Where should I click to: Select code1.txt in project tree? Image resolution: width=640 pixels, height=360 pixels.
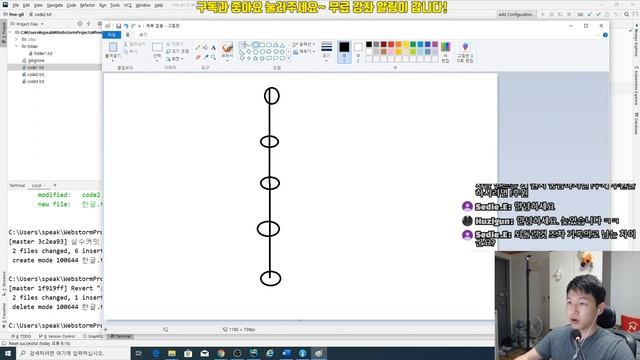(33, 67)
